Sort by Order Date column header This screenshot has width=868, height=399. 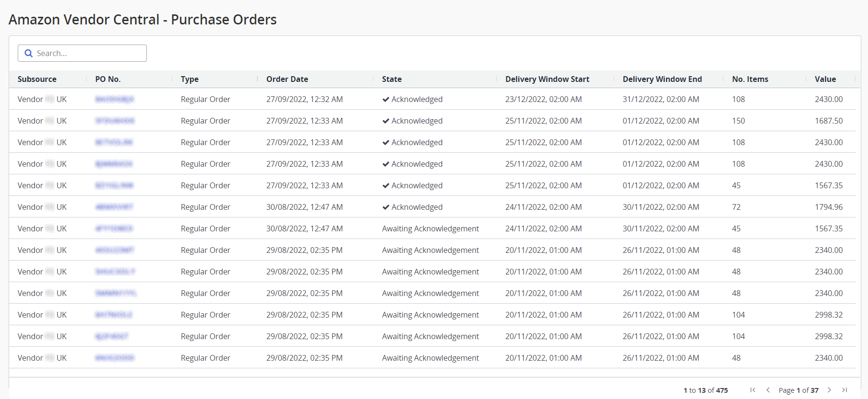pos(287,79)
